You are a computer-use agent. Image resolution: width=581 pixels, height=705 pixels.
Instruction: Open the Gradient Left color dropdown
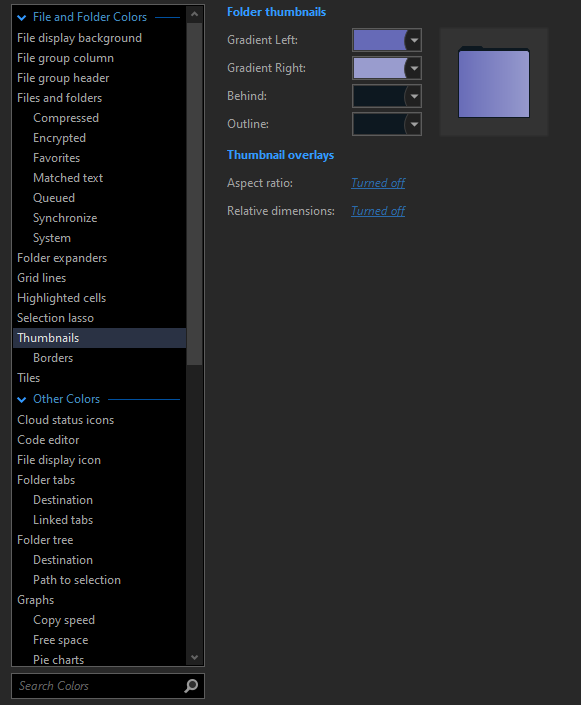click(x=414, y=40)
